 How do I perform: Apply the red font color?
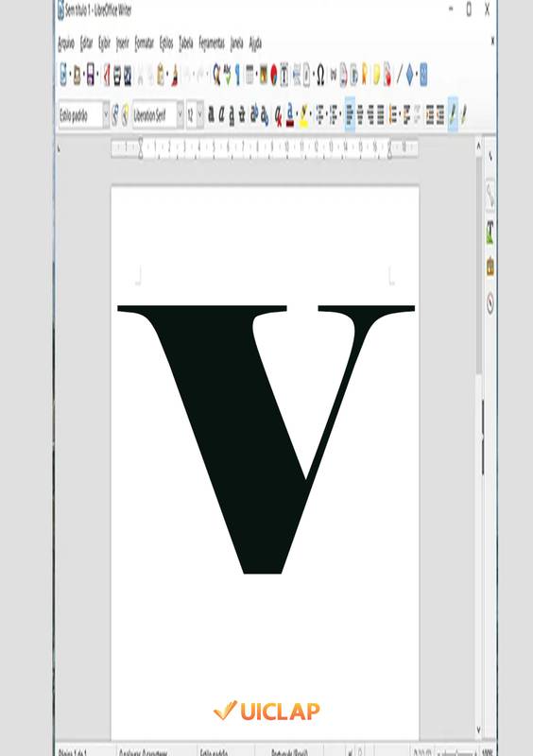[x=289, y=115]
